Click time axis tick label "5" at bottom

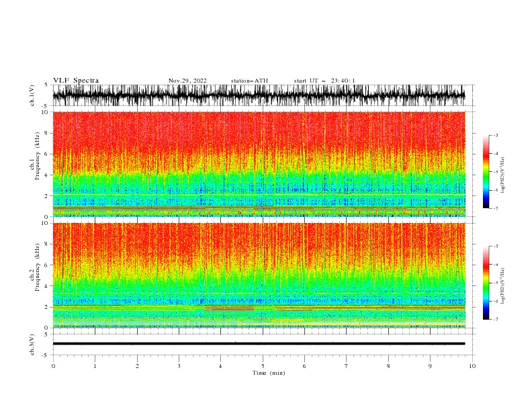263,366
